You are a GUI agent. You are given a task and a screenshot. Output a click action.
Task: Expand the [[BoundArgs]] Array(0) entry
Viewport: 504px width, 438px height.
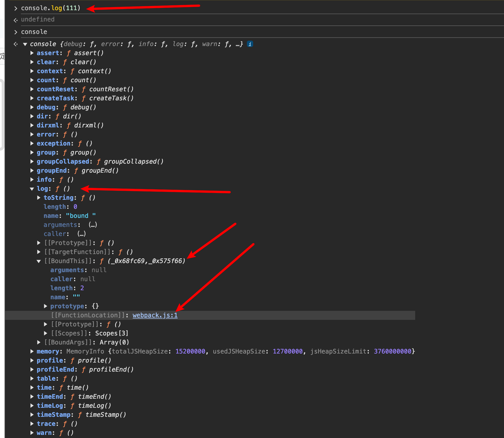point(39,342)
